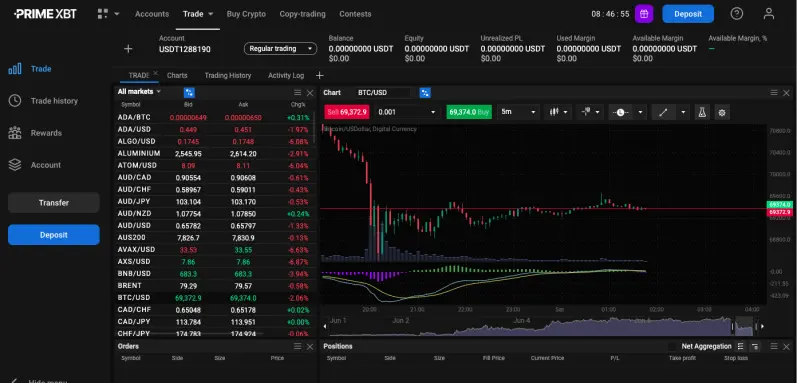Viewport: 797px width, 383px height.
Task: Select the ADA/BTC market row
Action: coord(214,117)
